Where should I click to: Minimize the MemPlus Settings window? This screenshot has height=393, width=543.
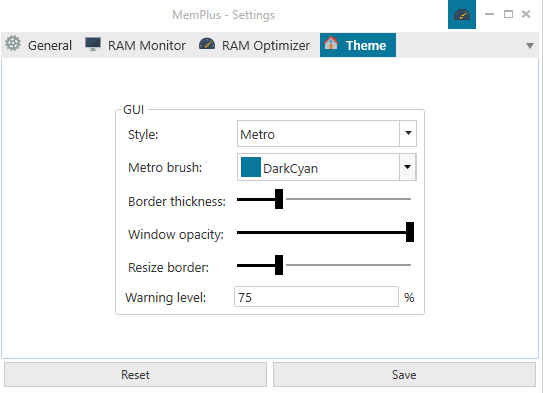(489, 14)
